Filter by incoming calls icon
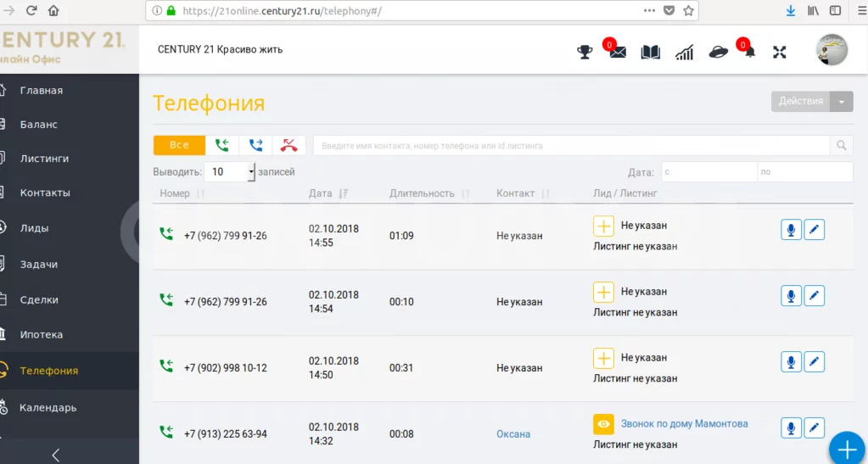The image size is (868, 464). [222, 145]
